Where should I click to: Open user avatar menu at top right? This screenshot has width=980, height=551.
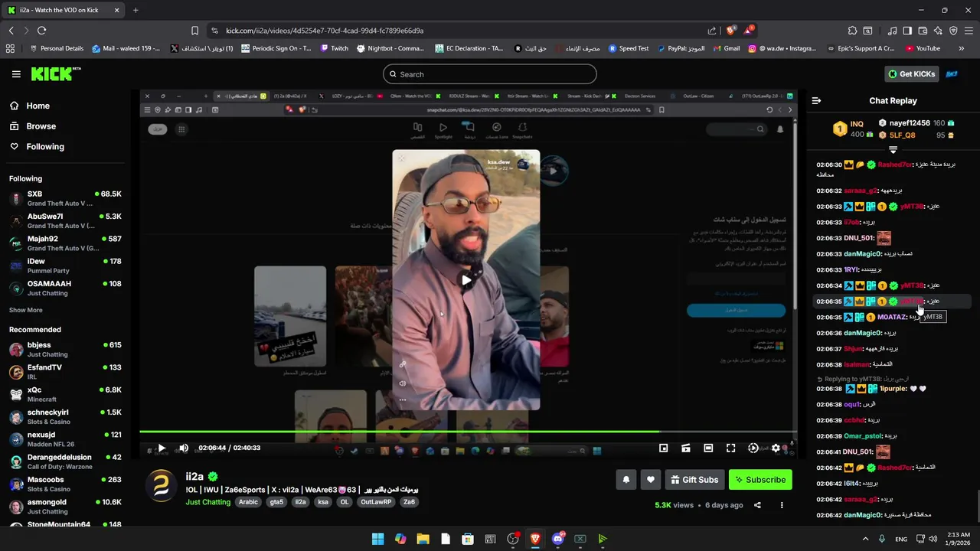tap(952, 74)
